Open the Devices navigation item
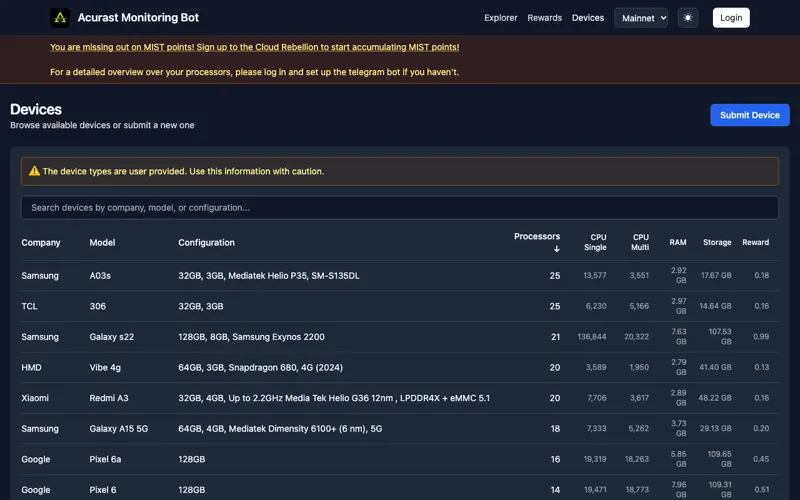Viewport: 800px width, 500px height. click(588, 18)
